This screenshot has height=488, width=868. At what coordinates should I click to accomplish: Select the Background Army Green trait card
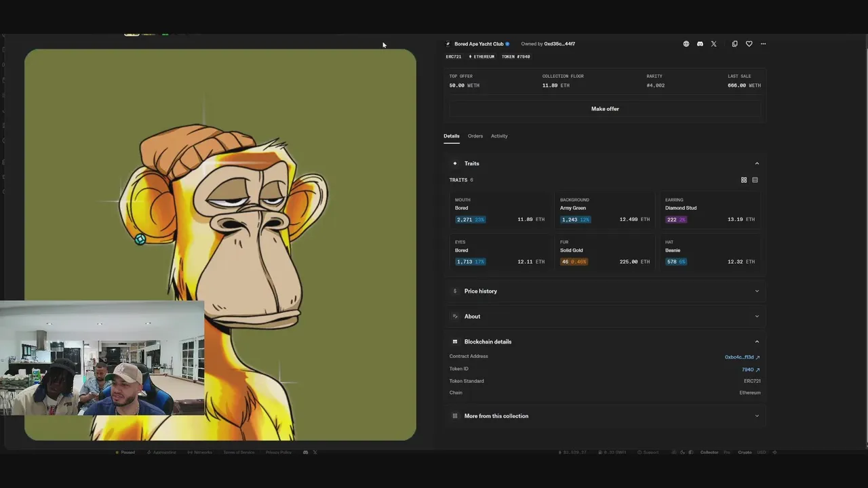click(x=605, y=210)
